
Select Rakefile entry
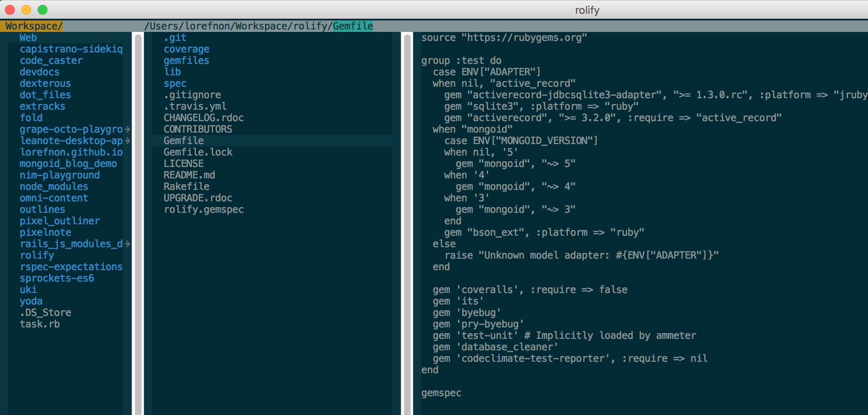point(187,187)
